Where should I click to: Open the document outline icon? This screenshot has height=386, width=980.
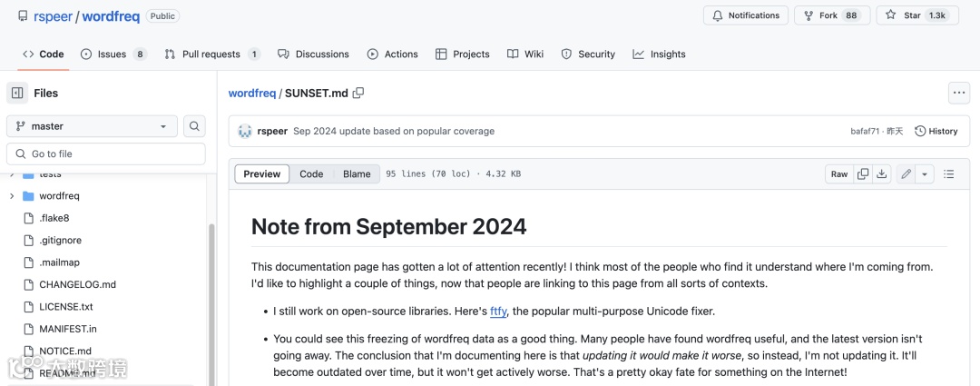coord(949,174)
